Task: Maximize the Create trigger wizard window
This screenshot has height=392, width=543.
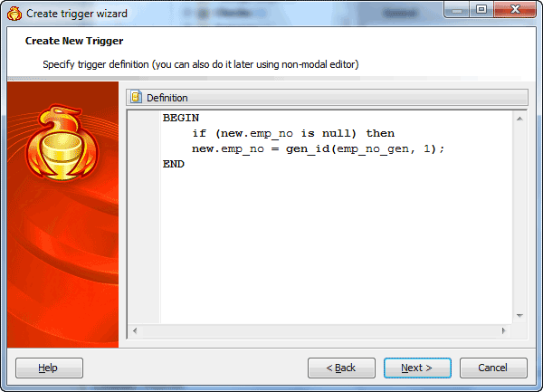Action: coord(481,9)
